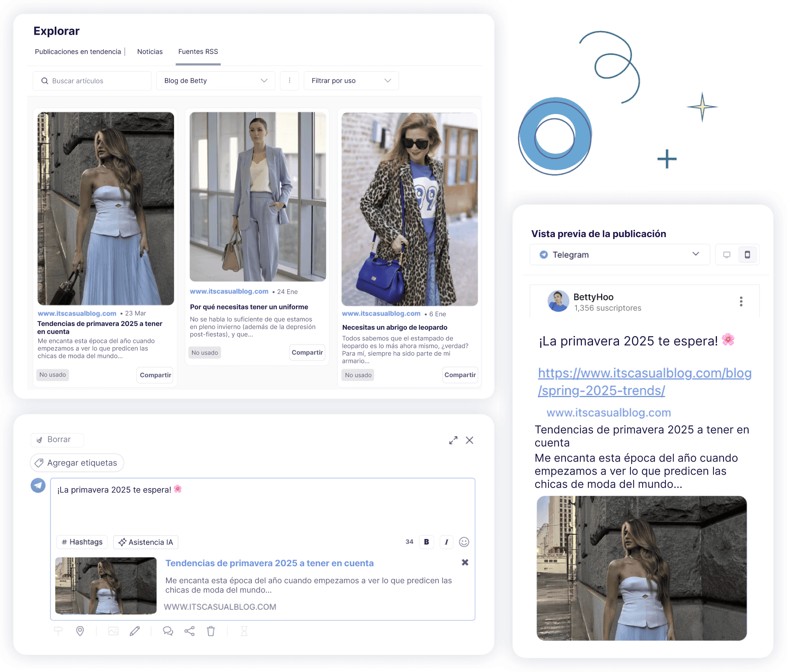Remove the link preview with the X
The height and width of the screenshot is (672, 787).
(465, 562)
